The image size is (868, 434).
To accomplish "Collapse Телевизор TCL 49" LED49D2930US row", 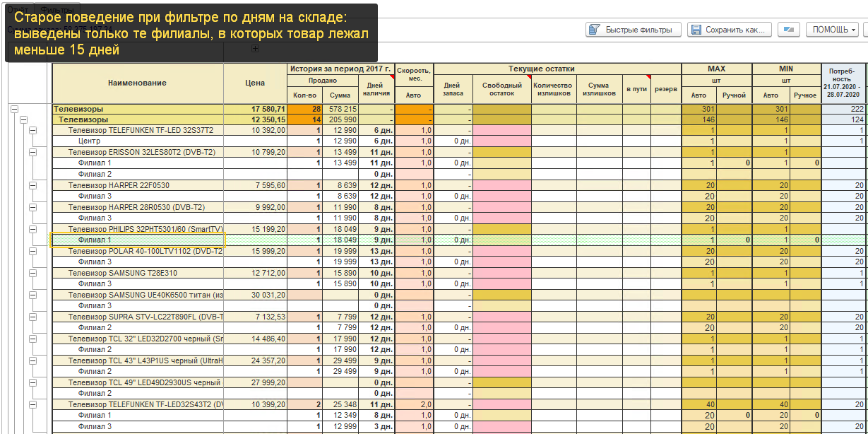I will (32, 382).
